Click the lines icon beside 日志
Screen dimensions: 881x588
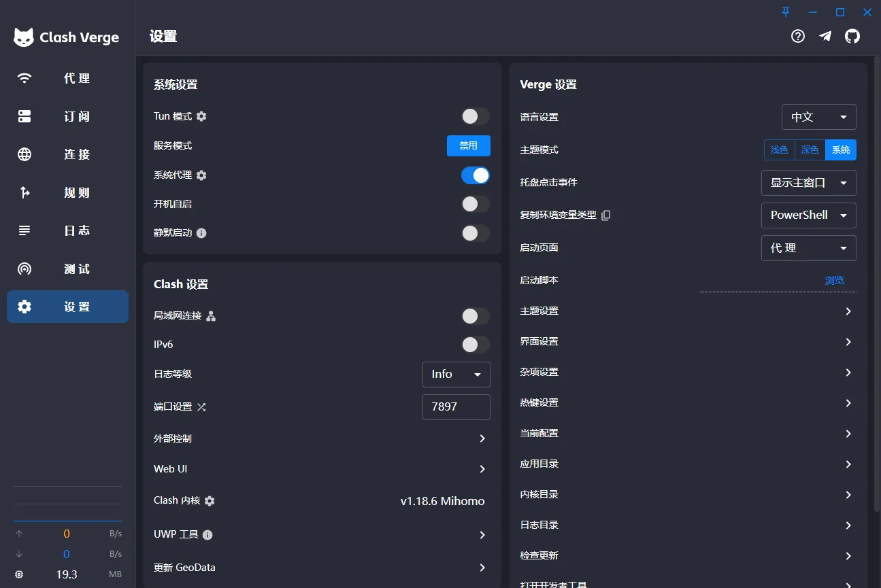(24, 230)
